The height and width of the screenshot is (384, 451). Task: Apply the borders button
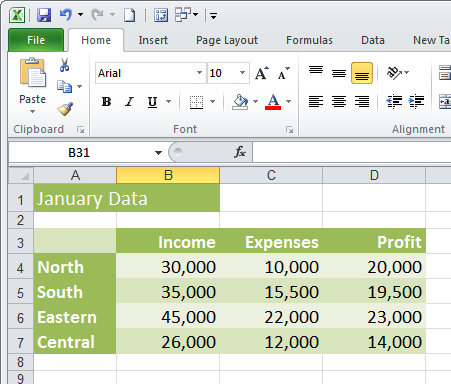[196, 102]
